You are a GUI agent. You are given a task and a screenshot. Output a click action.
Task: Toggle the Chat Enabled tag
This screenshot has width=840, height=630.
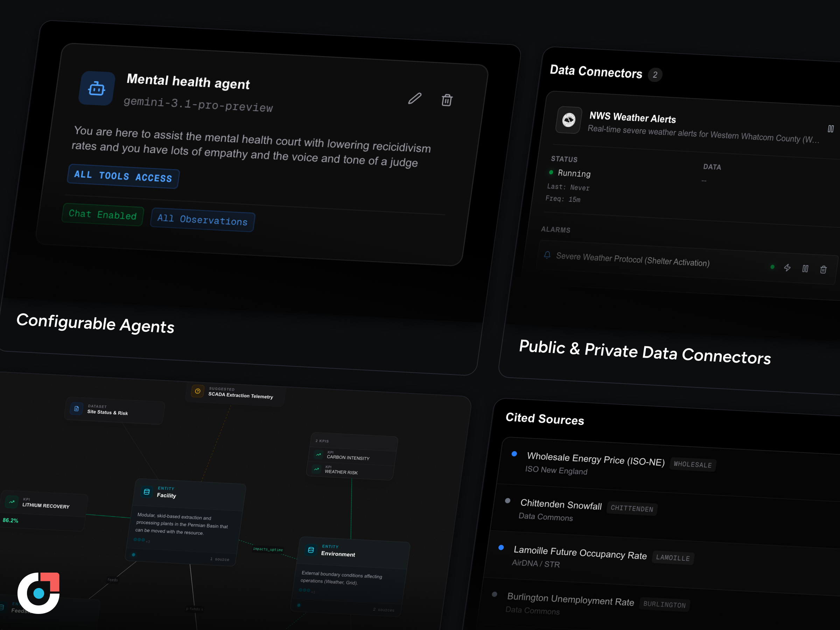[103, 215]
